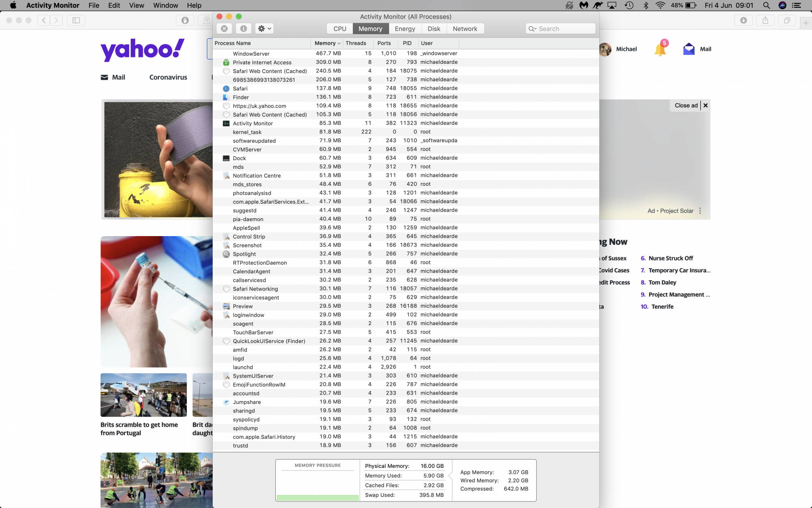Click the Jumpshare process icon
This screenshot has width=812, height=508.
tap(226, 402)
